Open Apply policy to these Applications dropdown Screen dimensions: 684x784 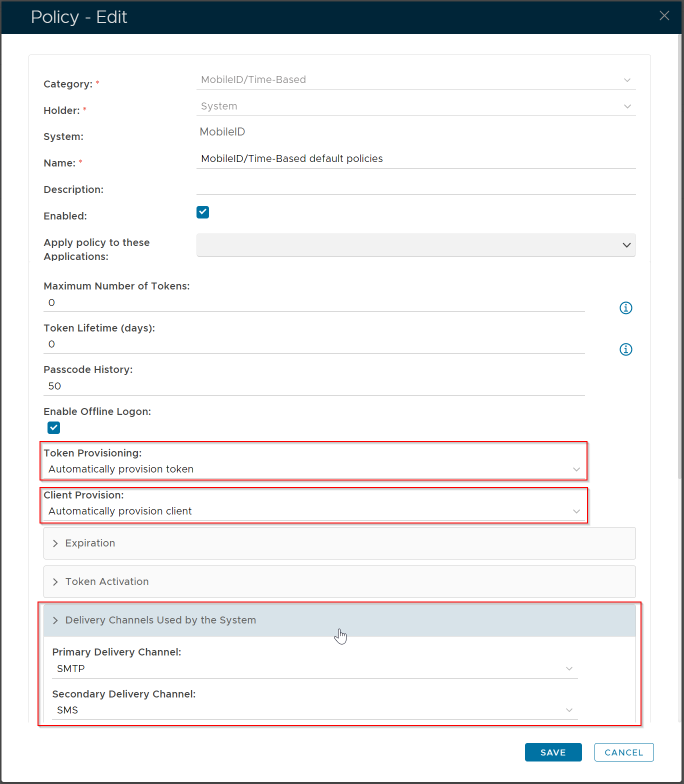415,245
